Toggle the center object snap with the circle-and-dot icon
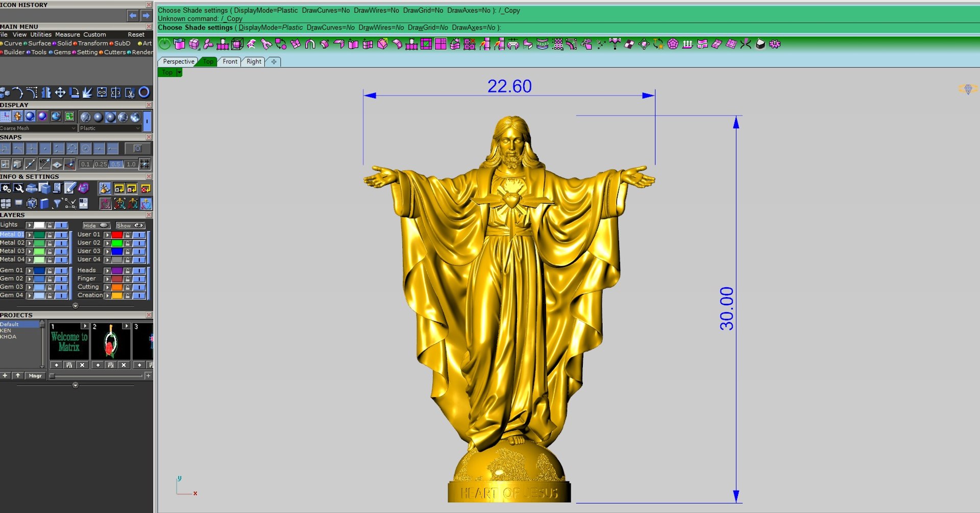980x513 pixels. (86, 149)
